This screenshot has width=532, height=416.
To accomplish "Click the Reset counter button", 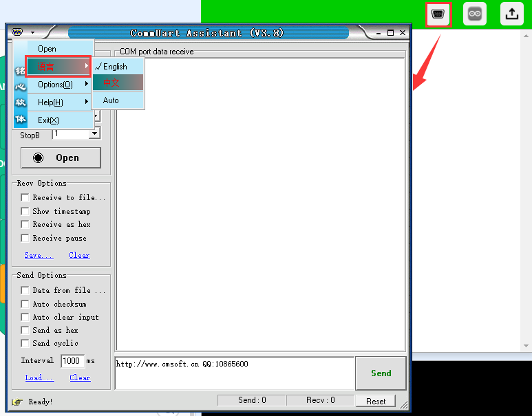I will (376, 401).
